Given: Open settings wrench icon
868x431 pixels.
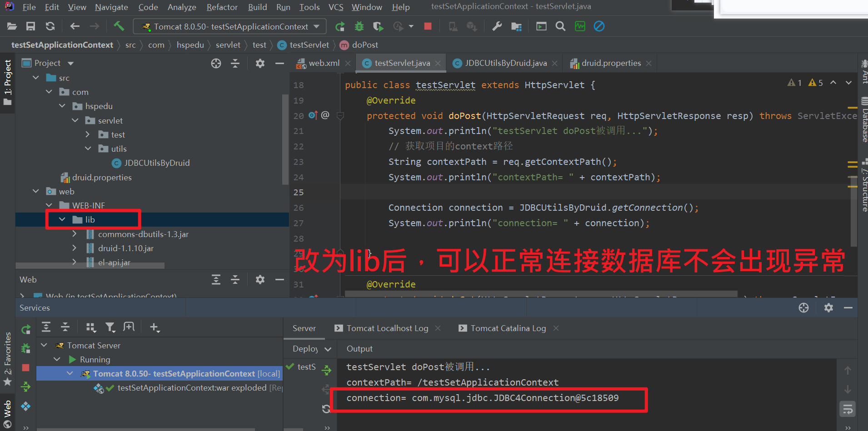Looking at the screenshot, I should click(497, 26).
